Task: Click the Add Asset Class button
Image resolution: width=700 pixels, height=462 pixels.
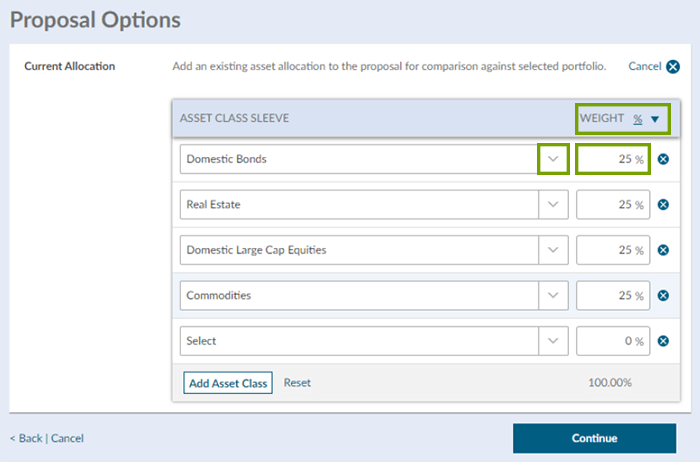Action: pos(228,383)
